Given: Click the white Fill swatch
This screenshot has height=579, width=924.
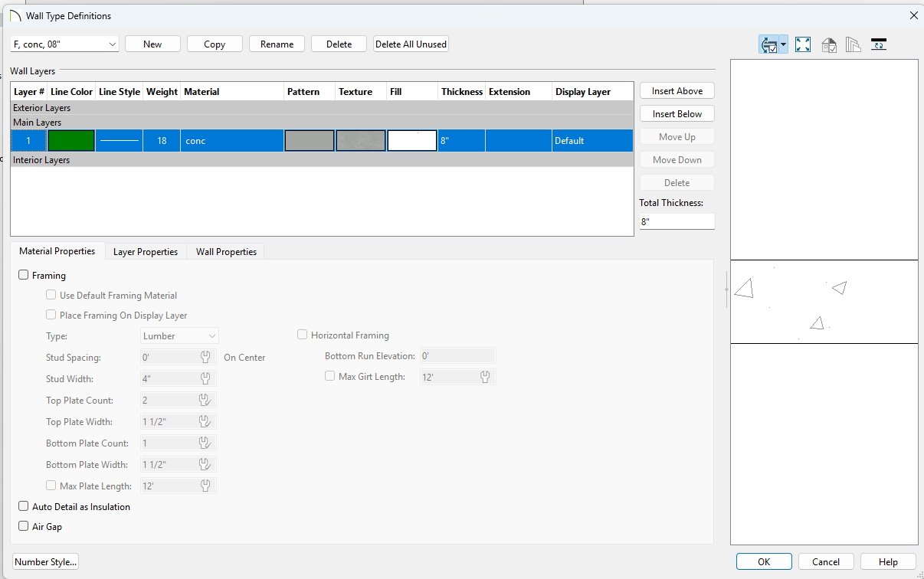Looking at the screenshot, I should pos(412,141).
